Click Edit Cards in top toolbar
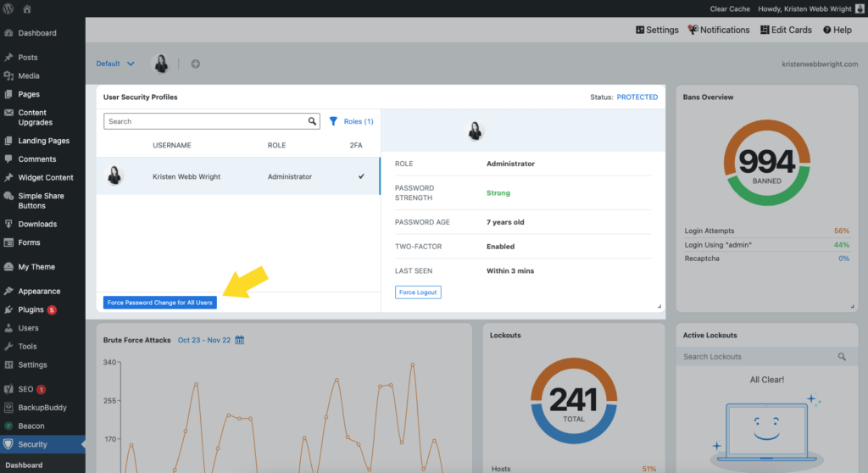 tap(786, 30)
